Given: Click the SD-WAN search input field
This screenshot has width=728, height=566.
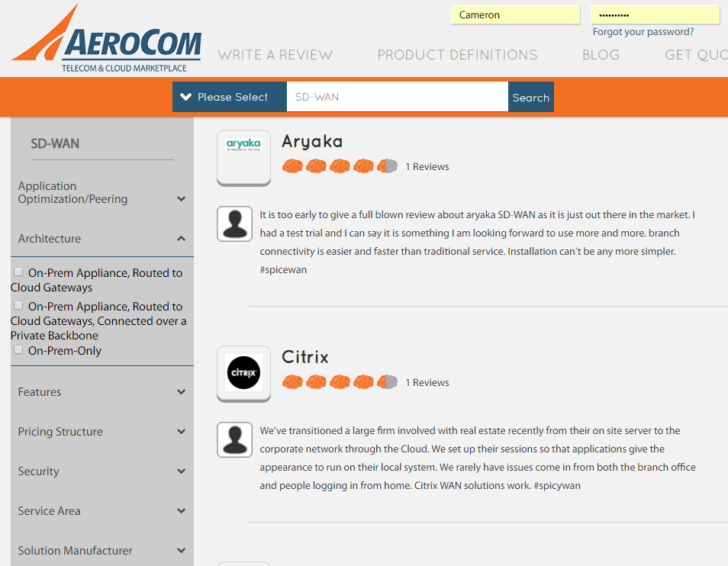Looking at the screenshot, I should [x=398, y=97].
